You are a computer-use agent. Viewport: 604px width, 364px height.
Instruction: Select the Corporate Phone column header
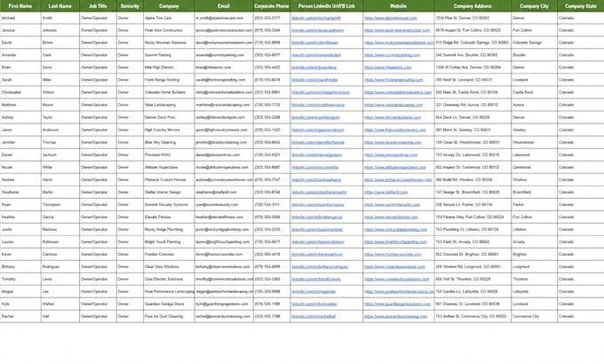272,6
